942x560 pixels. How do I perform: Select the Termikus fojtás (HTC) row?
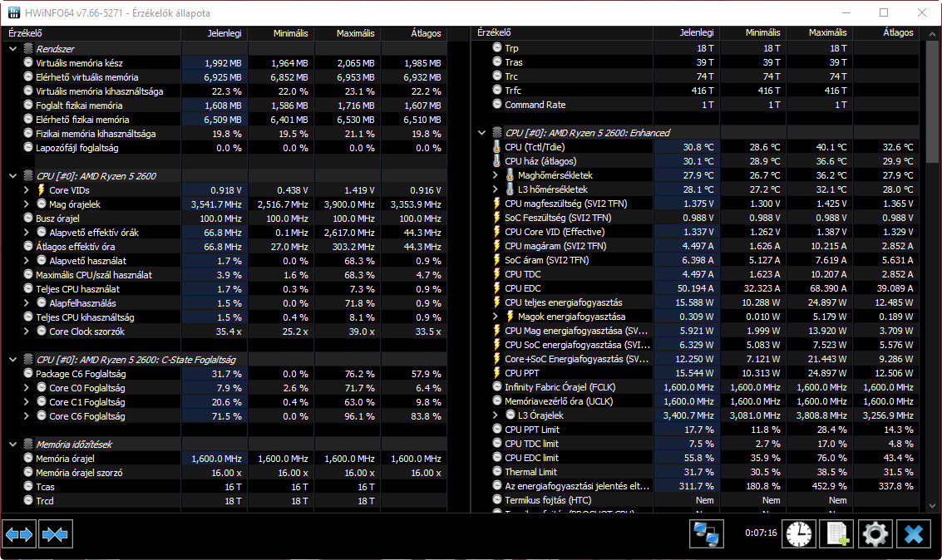tap(695, 500)
